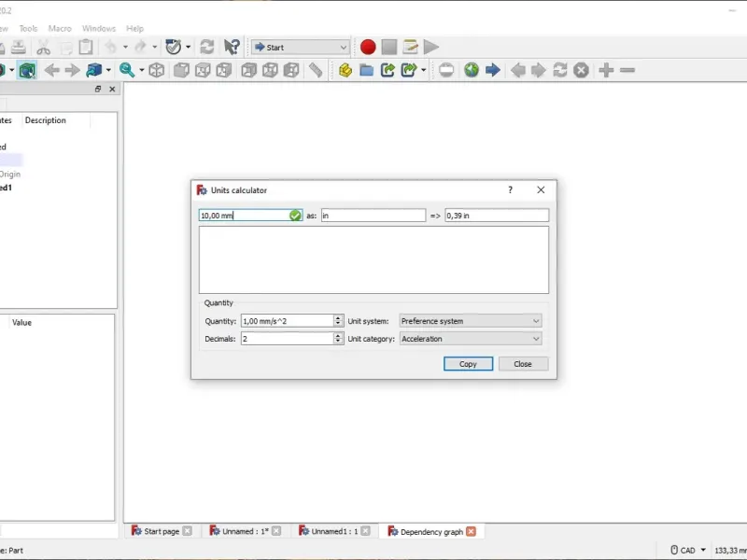747x560 pixels.
Task: Click the print icon in toolbar
Action: click(18, 48)
